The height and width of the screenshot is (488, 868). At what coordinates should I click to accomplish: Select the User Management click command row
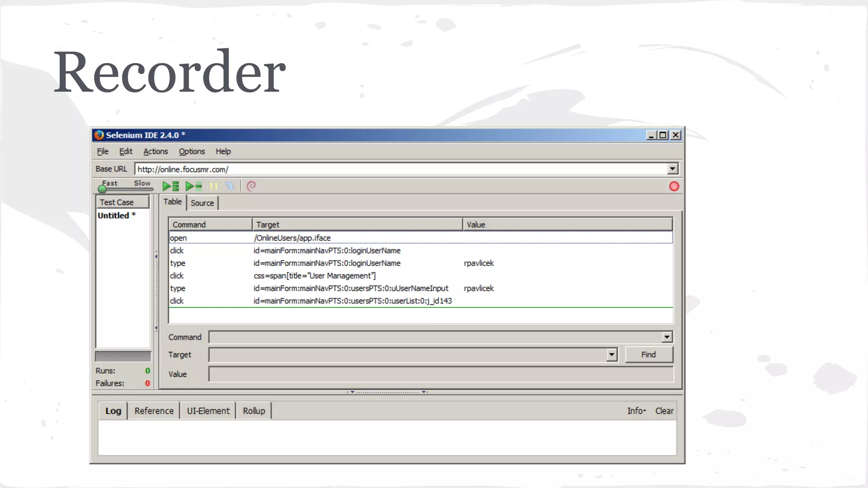click(314, 276)
